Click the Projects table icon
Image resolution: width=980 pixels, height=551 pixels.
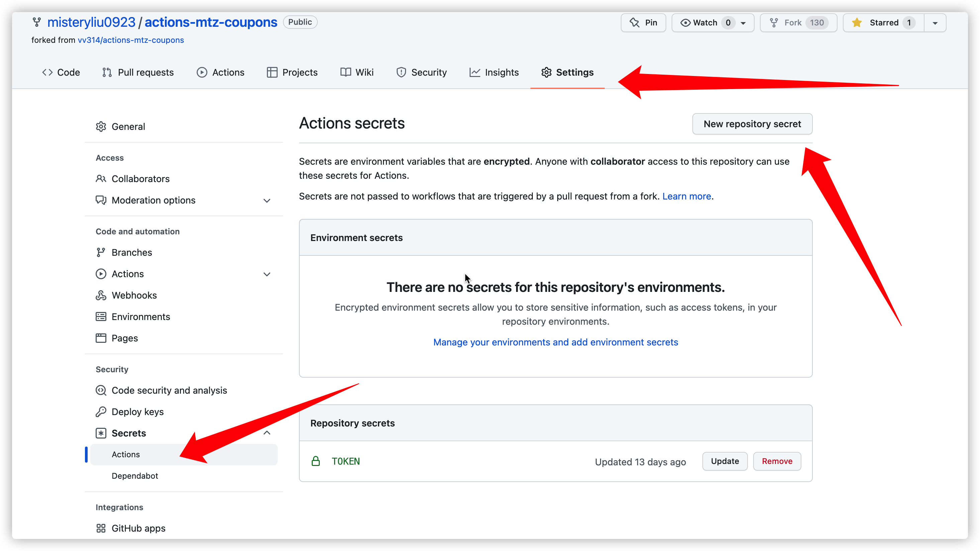tap(272, 72)
